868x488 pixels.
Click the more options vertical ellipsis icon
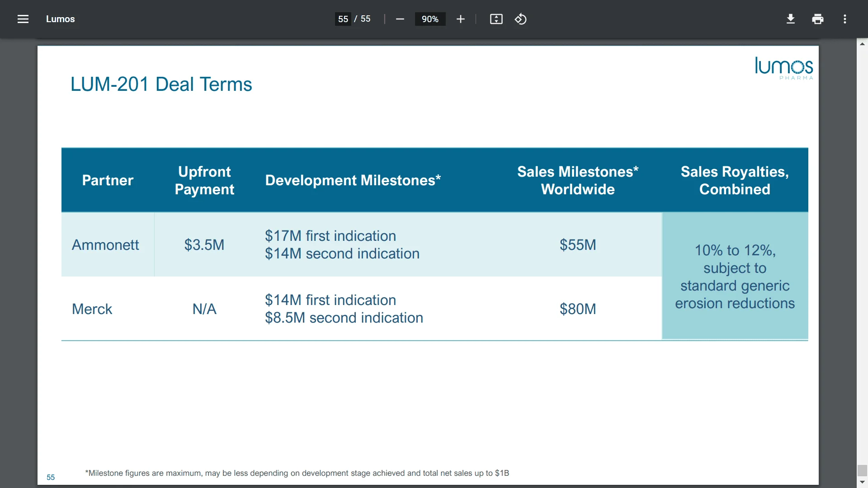(845, 19)
